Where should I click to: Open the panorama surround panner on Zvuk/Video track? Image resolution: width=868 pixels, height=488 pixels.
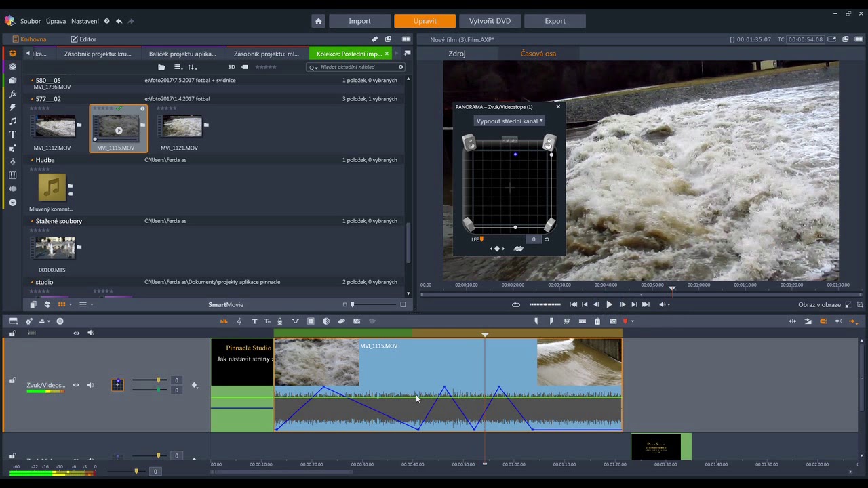(x=117, y=385)
